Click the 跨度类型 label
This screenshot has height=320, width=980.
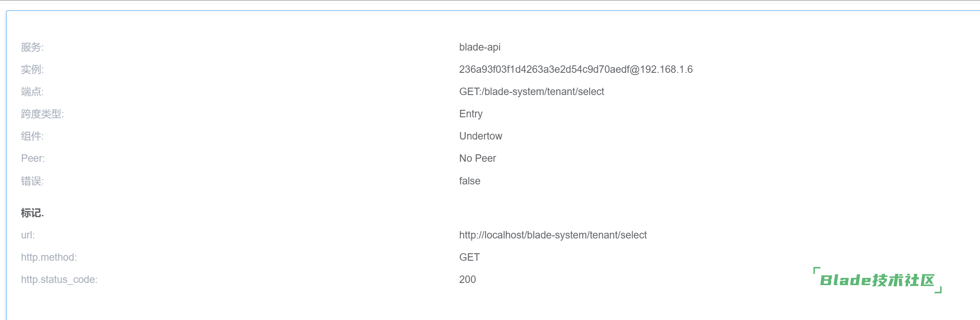click(42, 114)
